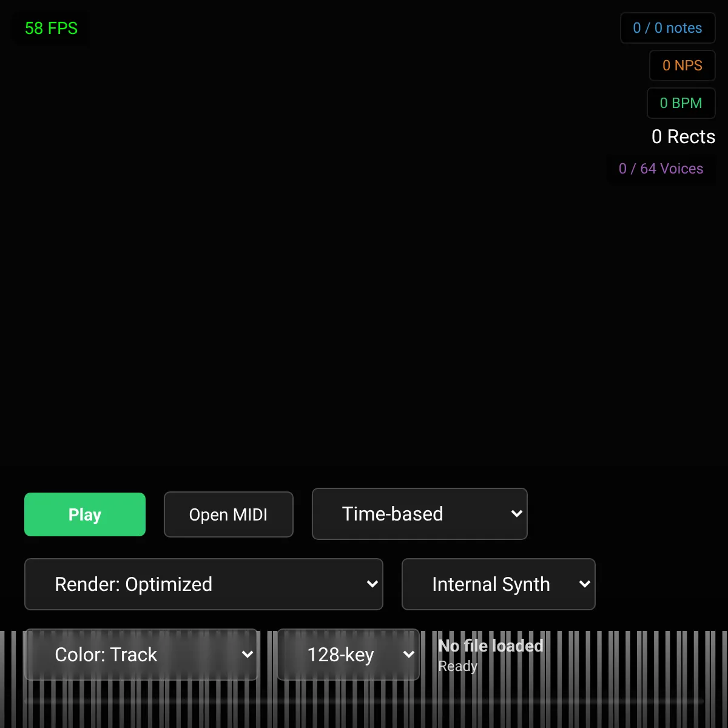Click the chevron arrow on Time-based selector
Viewport: 728px width, 728px height.
coord(516,514)
